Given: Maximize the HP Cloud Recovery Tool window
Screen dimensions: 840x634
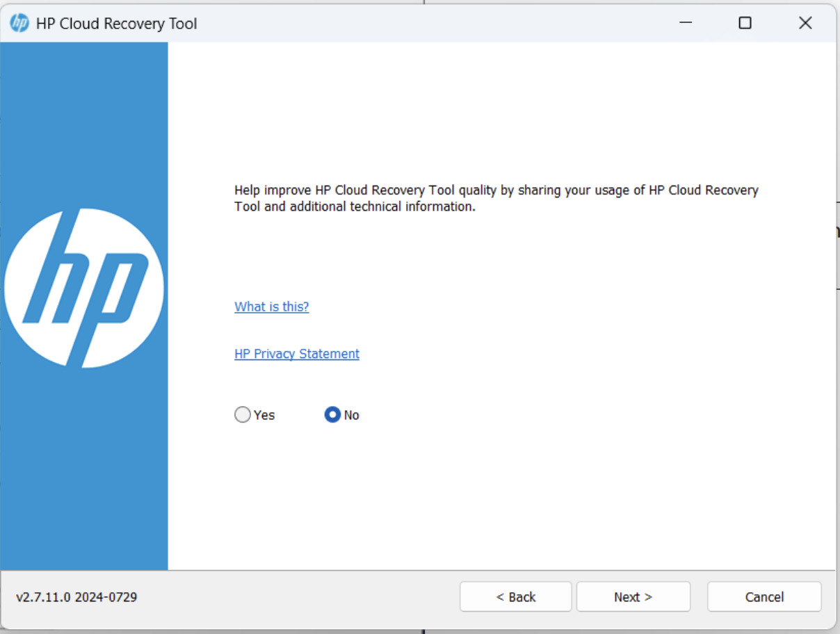Looking at the screenshot, I should tap(745, 22).
